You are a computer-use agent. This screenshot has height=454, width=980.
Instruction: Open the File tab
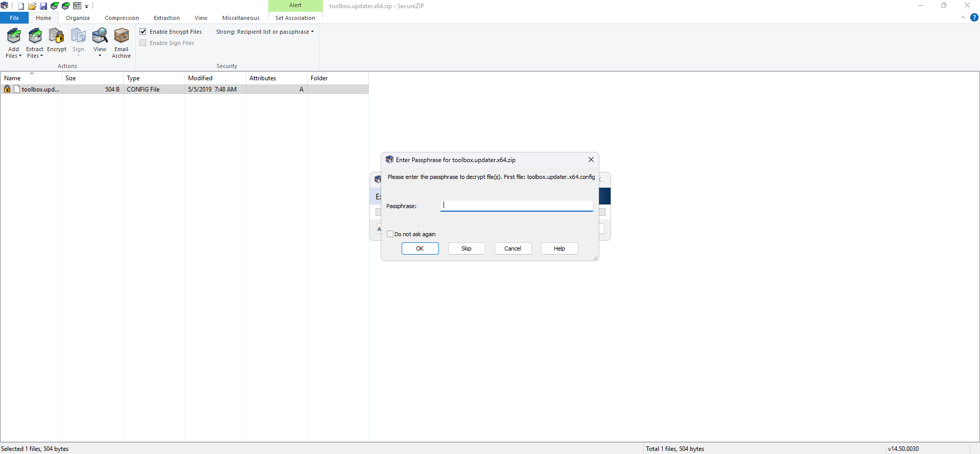coord(14,18)
